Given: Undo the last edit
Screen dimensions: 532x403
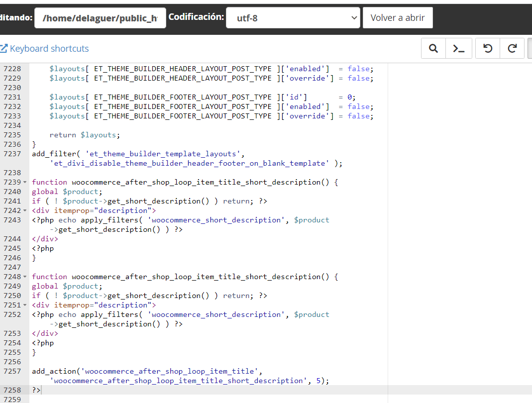Looking at the screenshot, I should (x=488, y=49).
